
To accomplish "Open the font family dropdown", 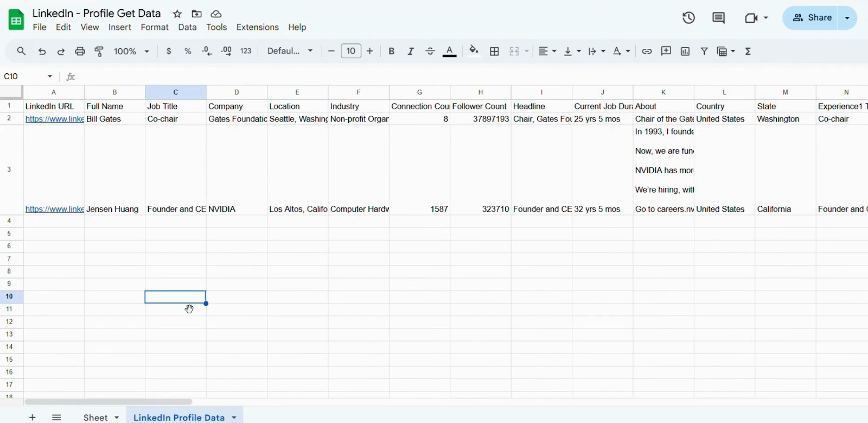I will (x=290, y=51).
